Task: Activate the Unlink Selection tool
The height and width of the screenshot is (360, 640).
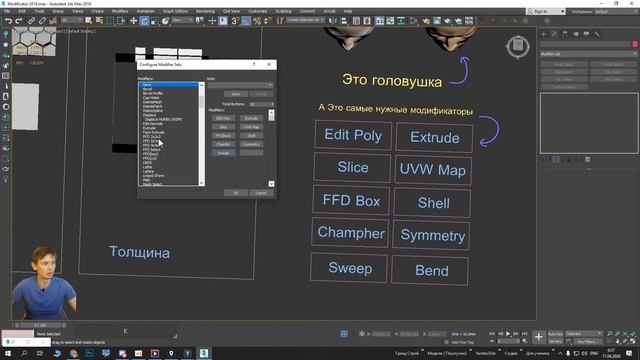Action: pyautogui.click(x=42, y=21)
